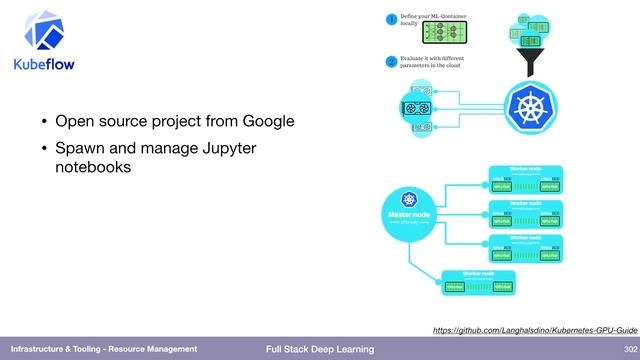Click 'Infrastructure & Tooling - Resource Management' footer

tap(104, 349)
